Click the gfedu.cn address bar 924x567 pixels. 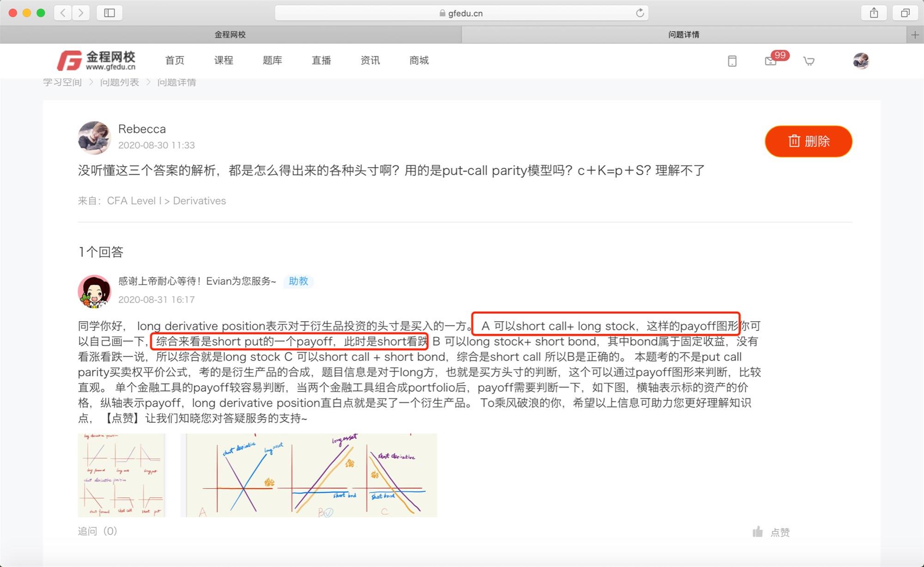point(462,13)
